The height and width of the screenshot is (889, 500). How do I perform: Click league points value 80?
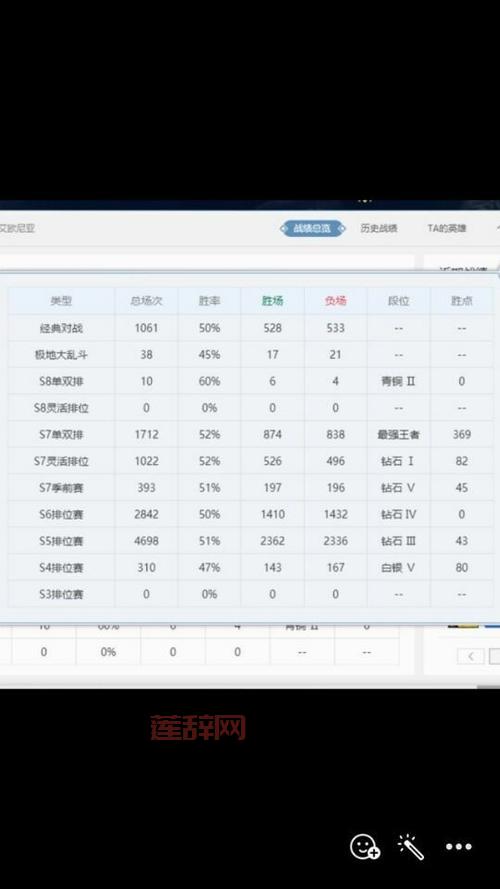pos(461,568)
